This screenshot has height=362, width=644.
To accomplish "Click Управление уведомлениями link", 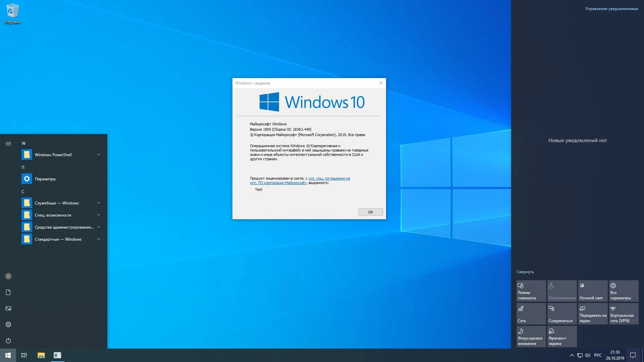I will coord(611,9).
